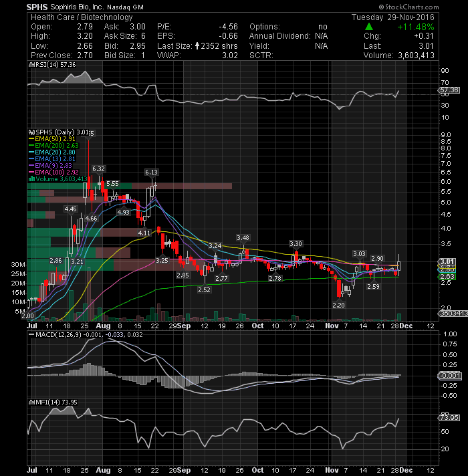Click the Open price 2.79
Image resolution: width=468 pixels, height=476 pixels.
coord(85,27)
